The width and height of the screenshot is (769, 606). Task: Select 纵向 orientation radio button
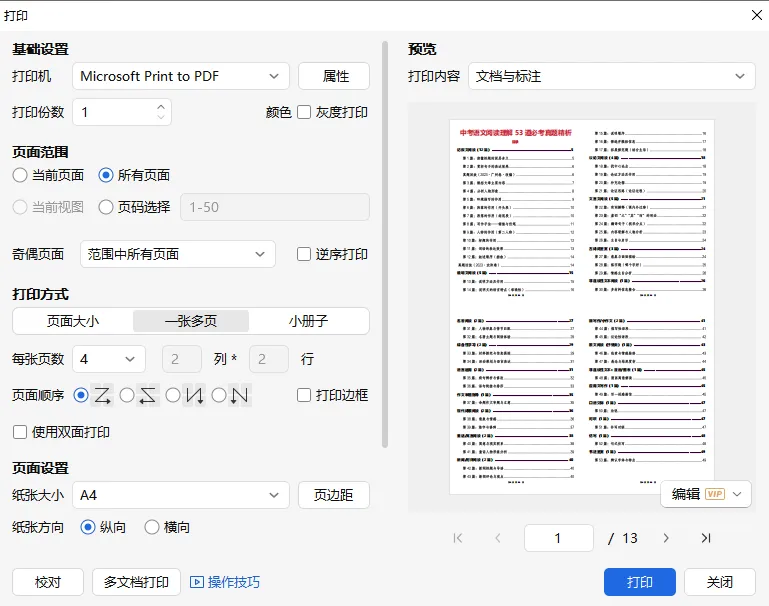tap(88, 527)
